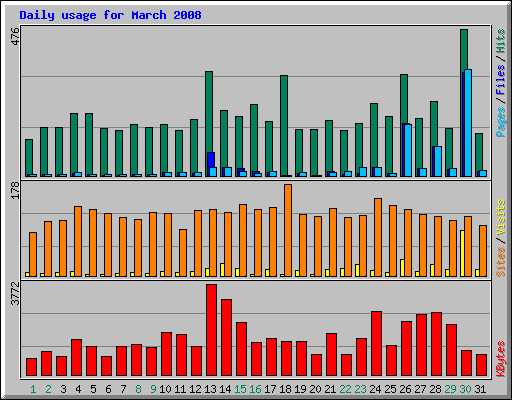
Task: Click the "Visits" legend label
Action: 500,218
